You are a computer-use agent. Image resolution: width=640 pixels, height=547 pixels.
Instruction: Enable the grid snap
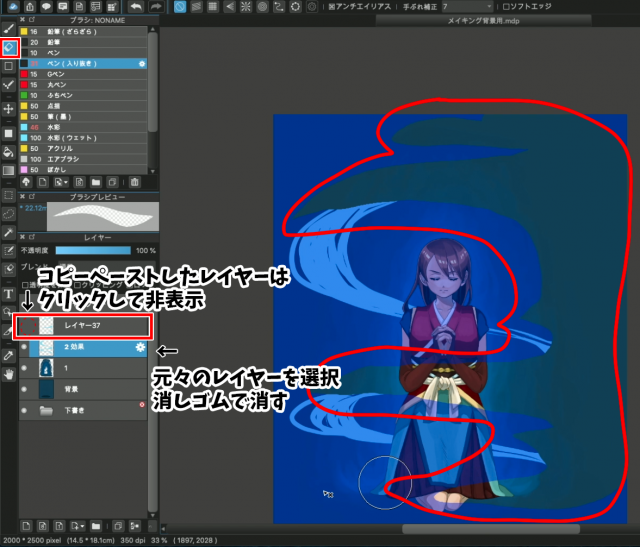coord(213,7)
